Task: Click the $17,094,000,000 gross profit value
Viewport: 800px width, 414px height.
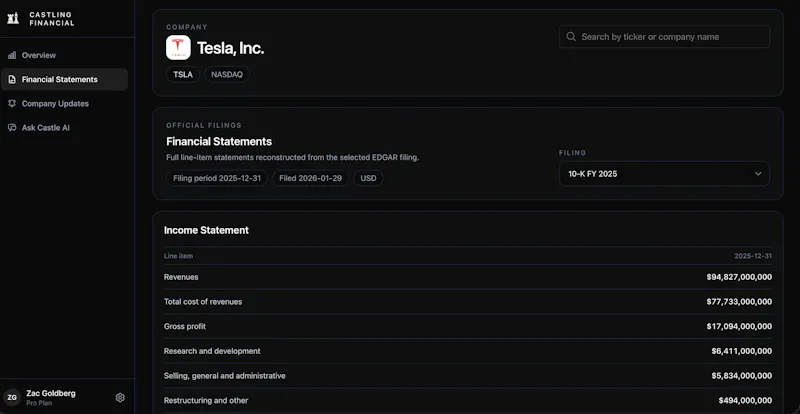Action: pos(739,326)
